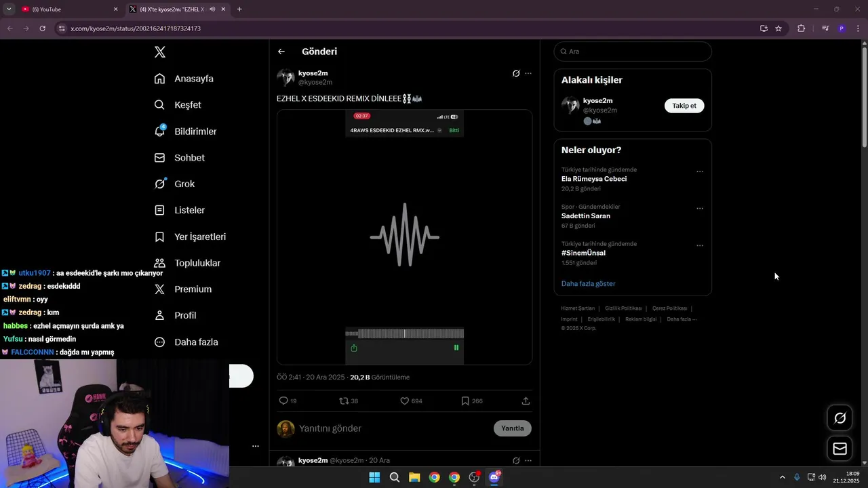The height and width of the screenshot is (488, 868).
Task: Click the embedded audio video player
Action: [x=404, y=237]
